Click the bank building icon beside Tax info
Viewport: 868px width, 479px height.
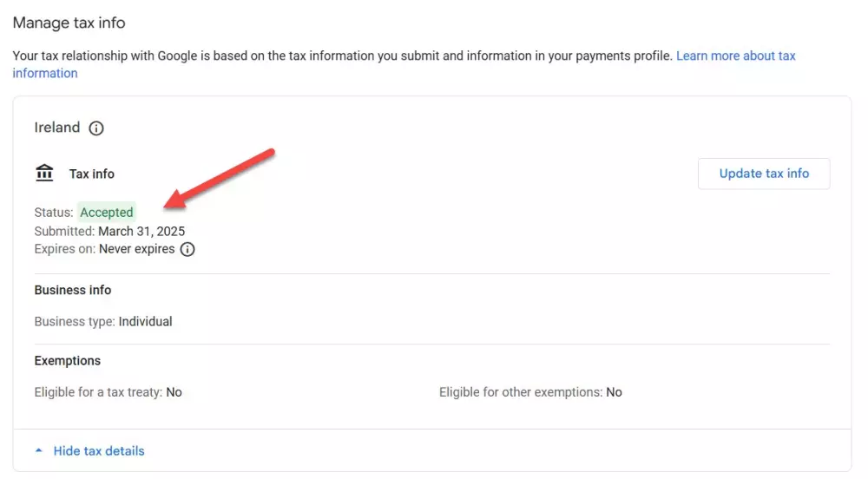point(44,174)
